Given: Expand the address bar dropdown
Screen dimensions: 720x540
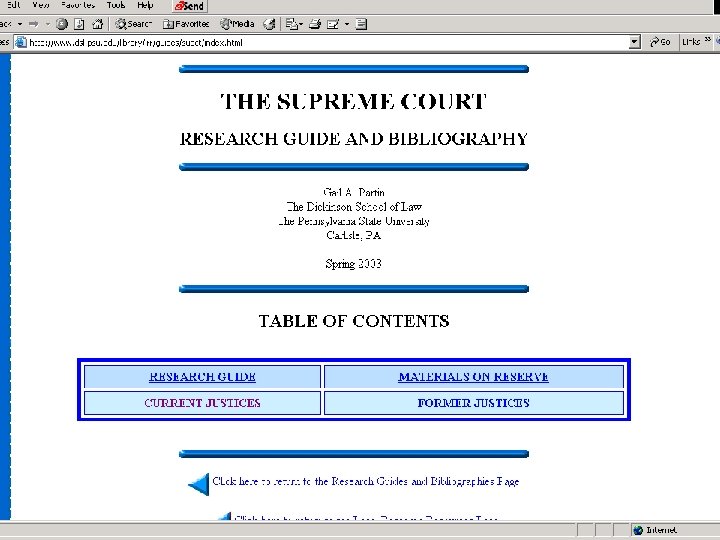Looking at the screenshot, I should coord(634,43).
